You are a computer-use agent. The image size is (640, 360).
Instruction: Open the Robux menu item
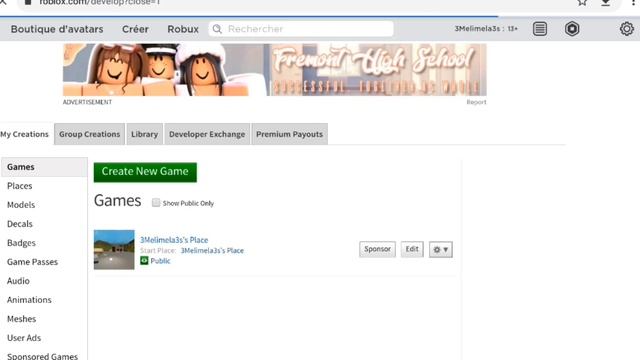183,29
